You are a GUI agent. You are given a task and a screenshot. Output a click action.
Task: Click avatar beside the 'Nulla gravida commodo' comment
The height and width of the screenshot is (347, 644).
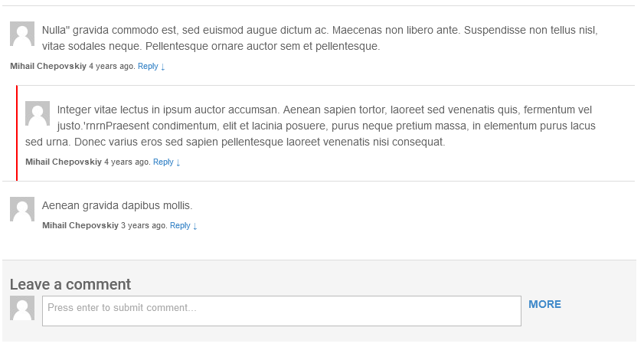22,34
